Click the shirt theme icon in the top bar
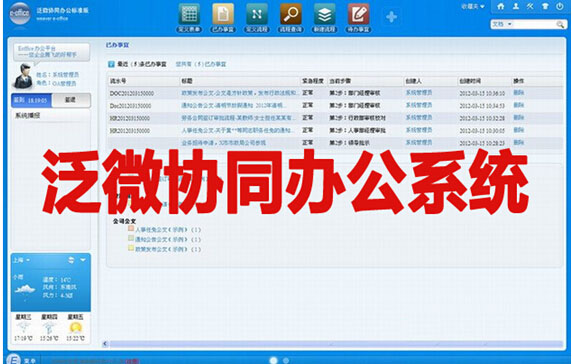 (545, 6)
